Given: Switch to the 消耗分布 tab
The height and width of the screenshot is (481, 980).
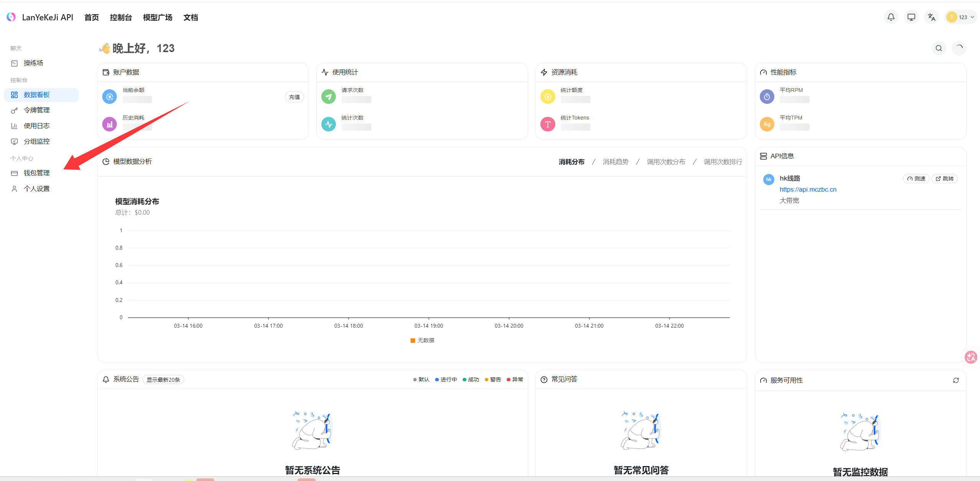Looking at the screenshot, I should point(571,162).
